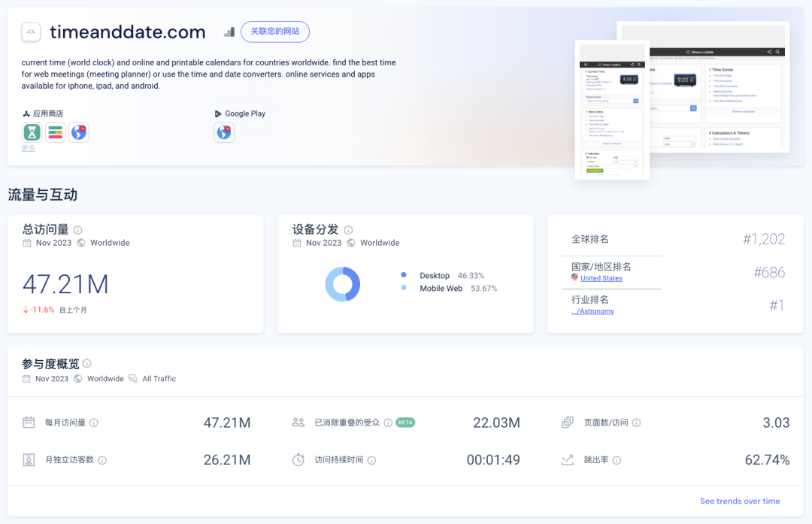Click the 关联您的网站 button

coord(275,32)
